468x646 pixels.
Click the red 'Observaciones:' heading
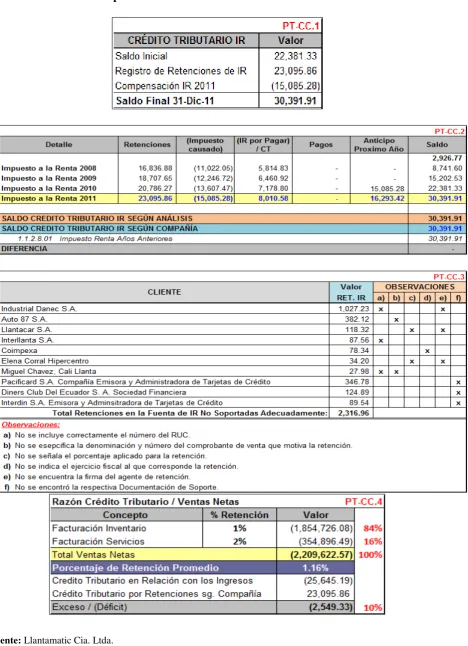click(30, 425)
